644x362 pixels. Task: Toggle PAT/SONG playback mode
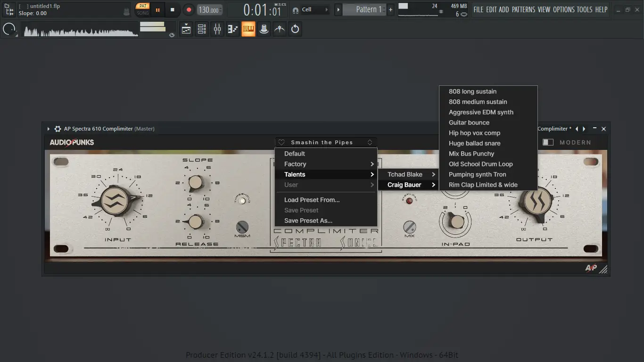click(142, 9)
